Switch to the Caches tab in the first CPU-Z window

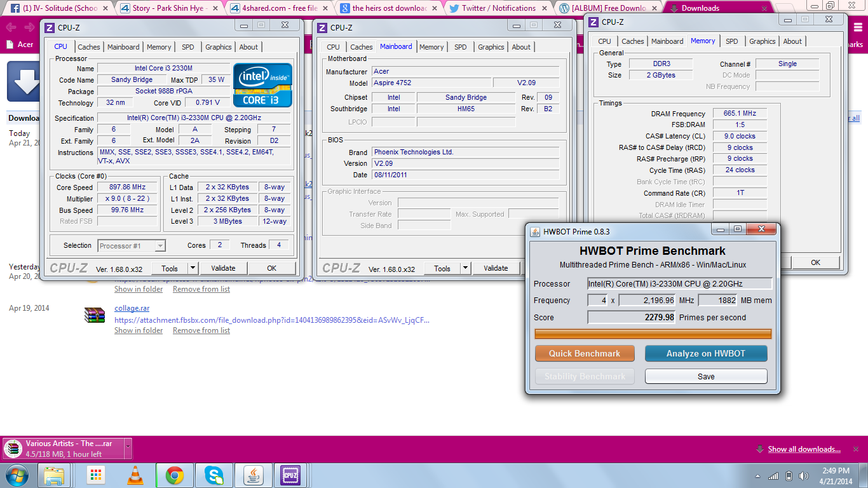pos(89,47)
